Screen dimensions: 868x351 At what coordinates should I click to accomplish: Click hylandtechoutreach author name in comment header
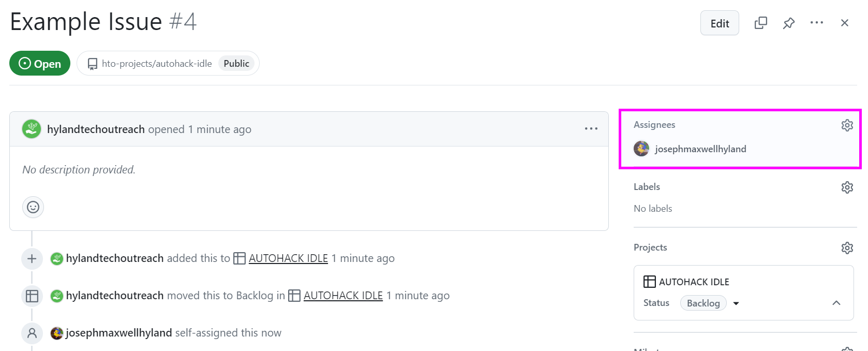96,129
